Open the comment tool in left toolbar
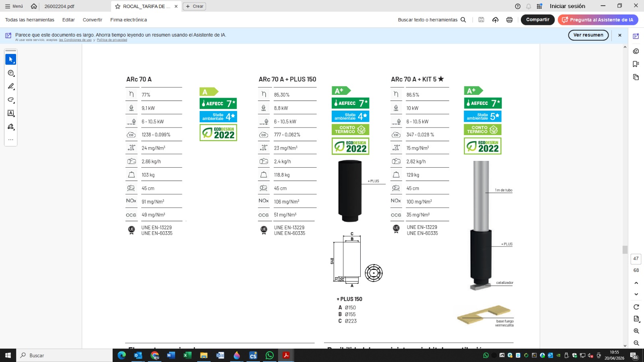Image resolution: width=644 pixels, height=362 pixels. pyautogui.click(x=11, y=73)
